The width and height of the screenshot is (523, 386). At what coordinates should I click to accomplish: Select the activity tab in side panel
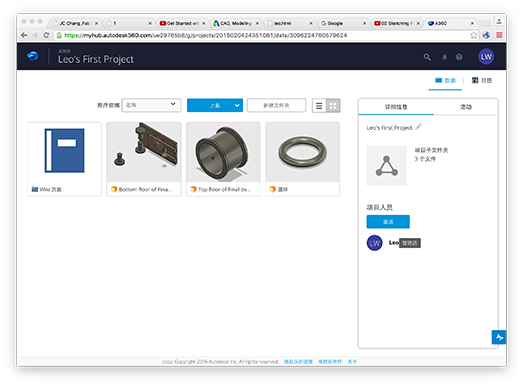[466, 107]
